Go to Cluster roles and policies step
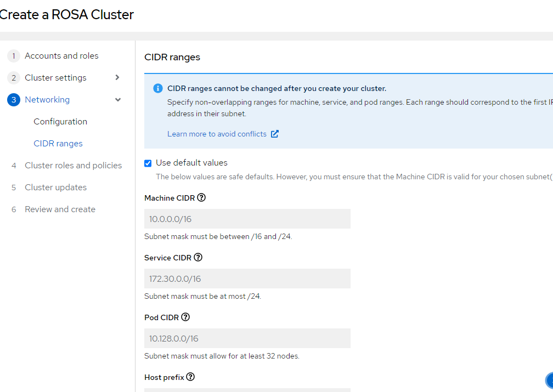Image resolution: width=553 pixels, height=392 pixels. 74,166
